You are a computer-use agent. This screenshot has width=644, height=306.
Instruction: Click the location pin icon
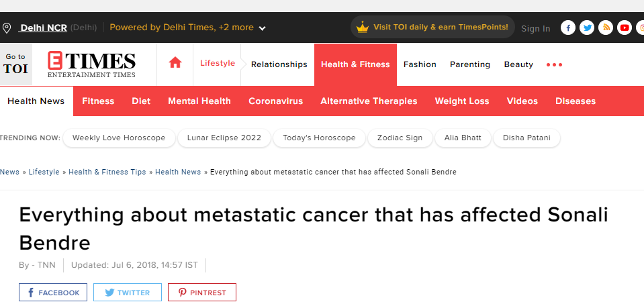[x=7, y=28]
